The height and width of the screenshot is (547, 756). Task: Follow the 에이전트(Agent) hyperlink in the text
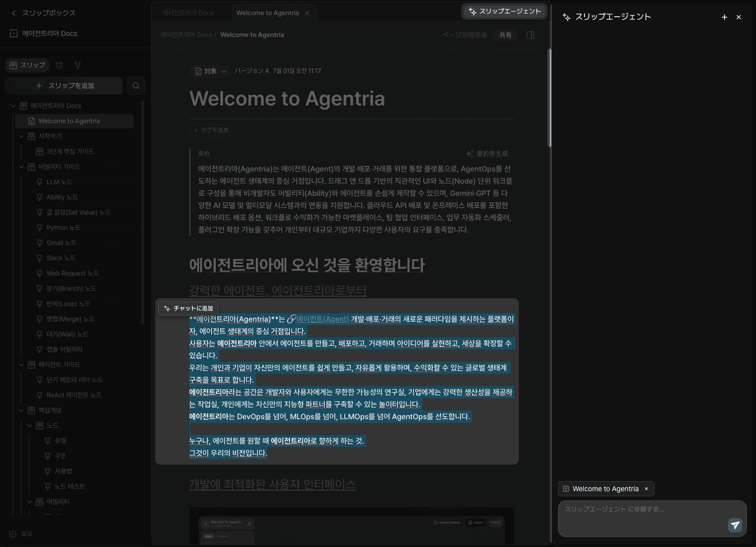pyautogui.click(x=322, y=320)
